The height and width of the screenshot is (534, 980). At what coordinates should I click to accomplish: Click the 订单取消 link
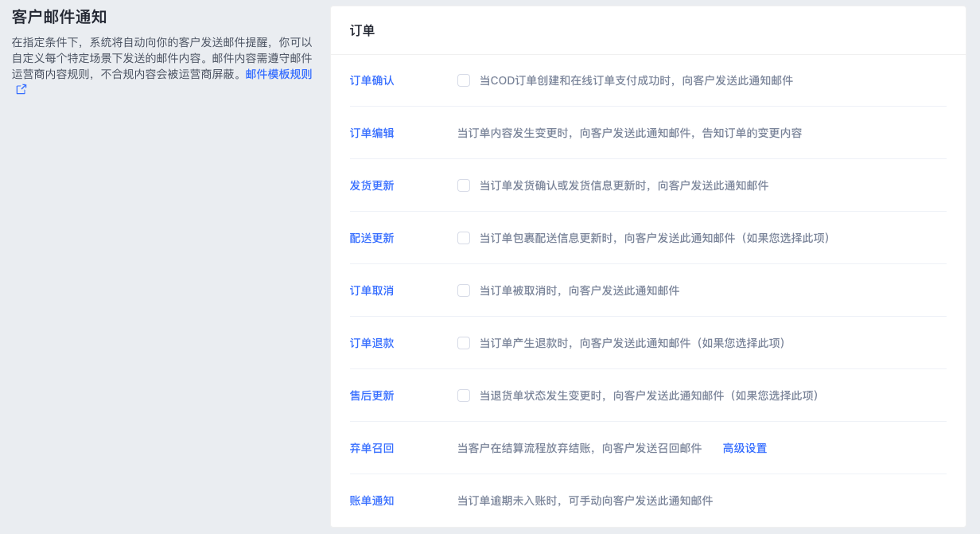372,290
